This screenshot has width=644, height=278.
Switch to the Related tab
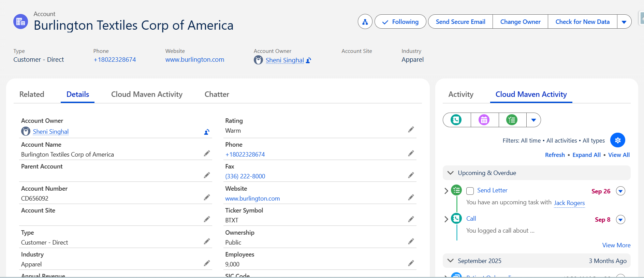pyautogui.click(x=32, y=94)
